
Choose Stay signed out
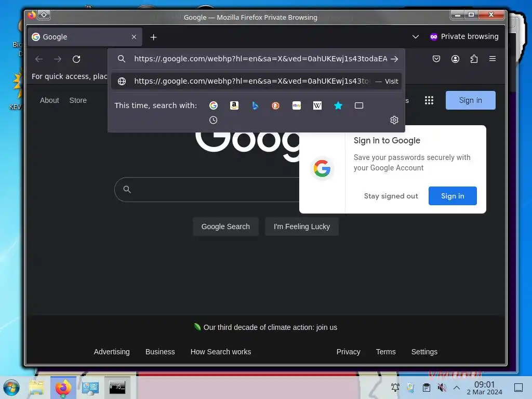391,196
